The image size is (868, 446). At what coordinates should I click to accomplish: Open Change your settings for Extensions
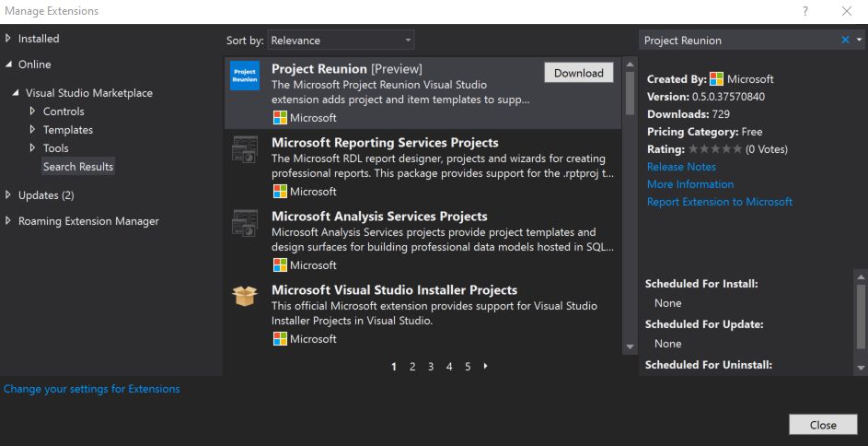tap(92, 389)
